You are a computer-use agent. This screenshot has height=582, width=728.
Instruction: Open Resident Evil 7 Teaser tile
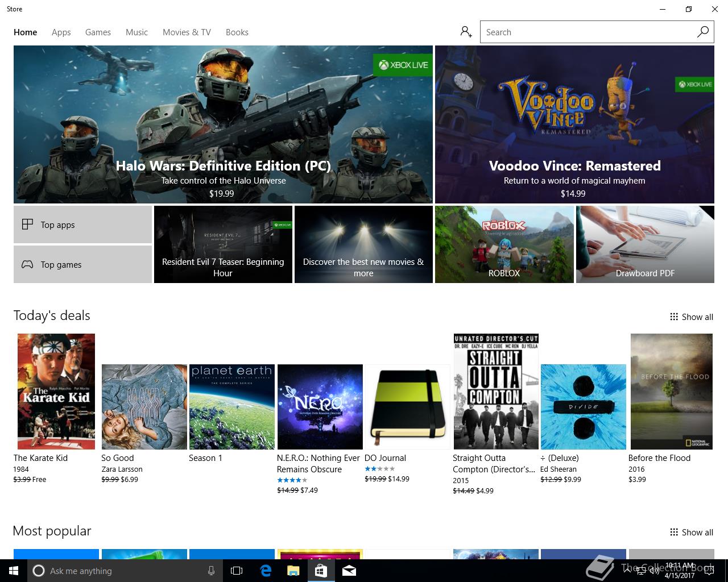coord(223,244)
